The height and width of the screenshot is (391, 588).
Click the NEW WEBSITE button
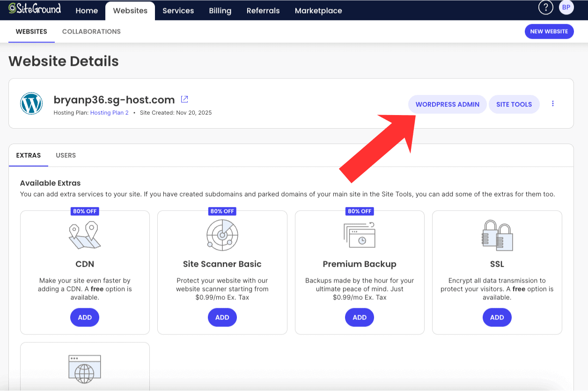click(549, 31)
